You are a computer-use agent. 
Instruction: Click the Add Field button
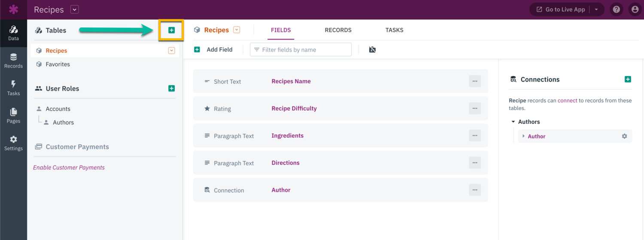click(213, 50)
